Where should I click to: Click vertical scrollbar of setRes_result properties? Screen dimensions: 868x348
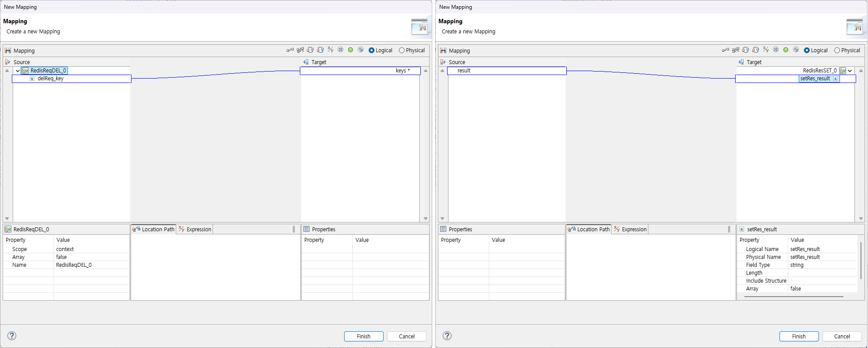coord(861,261)
